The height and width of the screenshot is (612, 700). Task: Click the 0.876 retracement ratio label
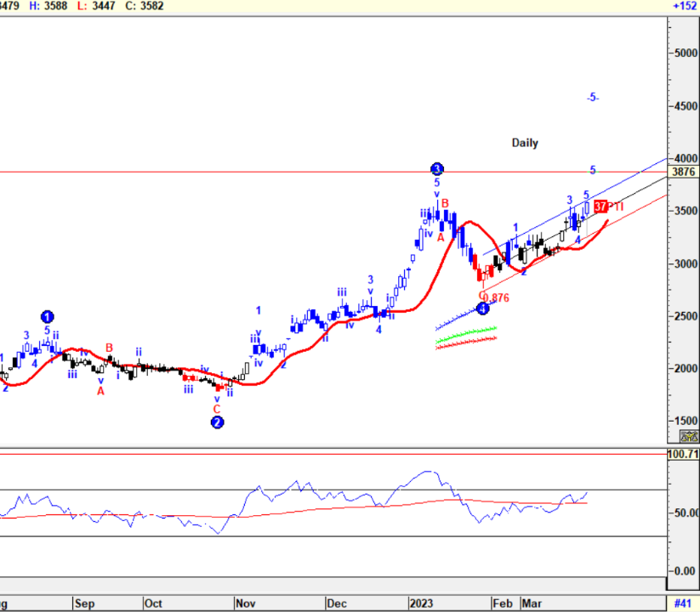[x=496, y=297]
